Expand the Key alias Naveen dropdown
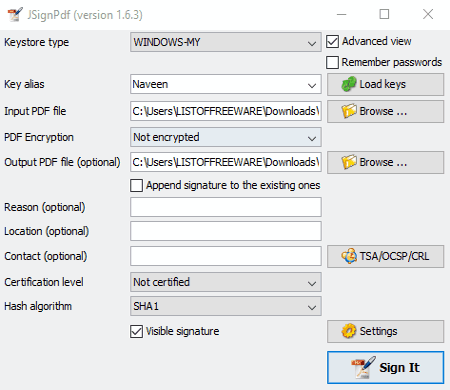The image size is (450, 390). (226, 84)
